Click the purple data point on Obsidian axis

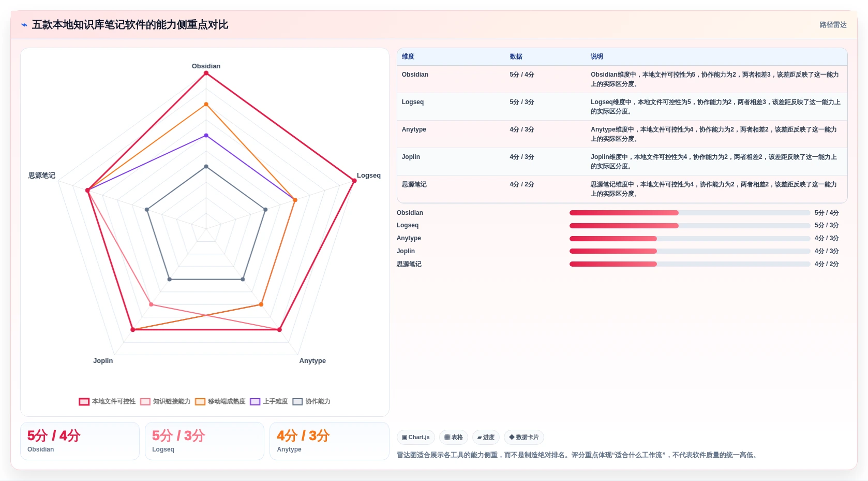(206, 136)
